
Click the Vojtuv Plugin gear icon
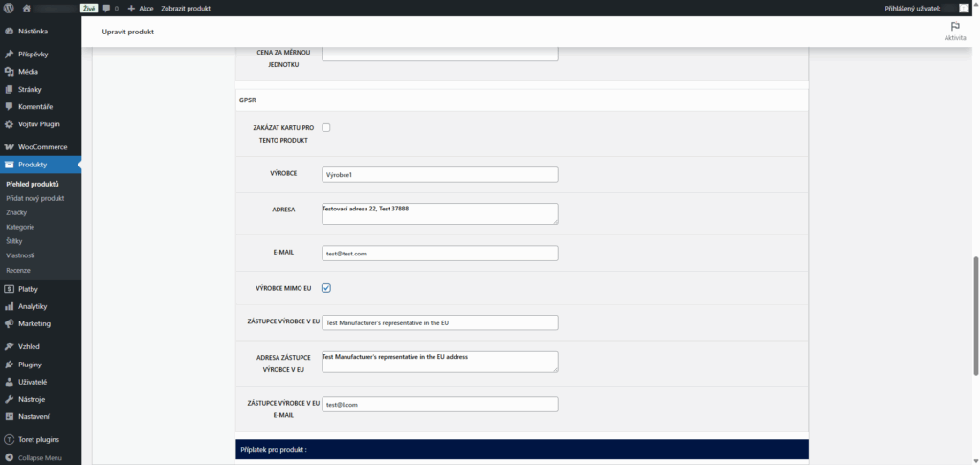(x=9, y=124)
